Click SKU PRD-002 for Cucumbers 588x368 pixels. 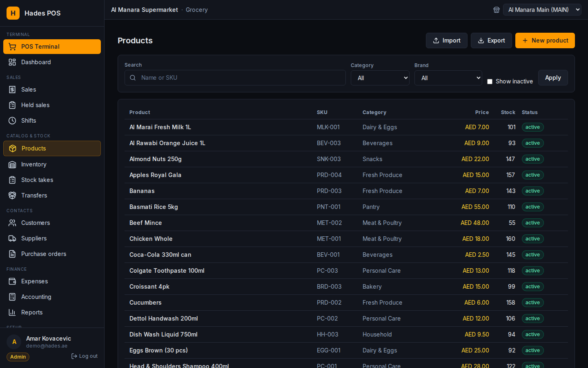point(329,303)
